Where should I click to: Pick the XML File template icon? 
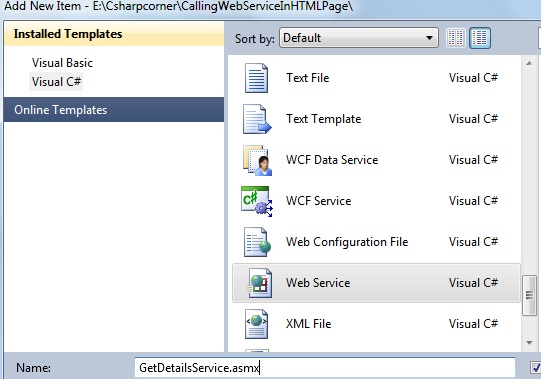point(256,324)
